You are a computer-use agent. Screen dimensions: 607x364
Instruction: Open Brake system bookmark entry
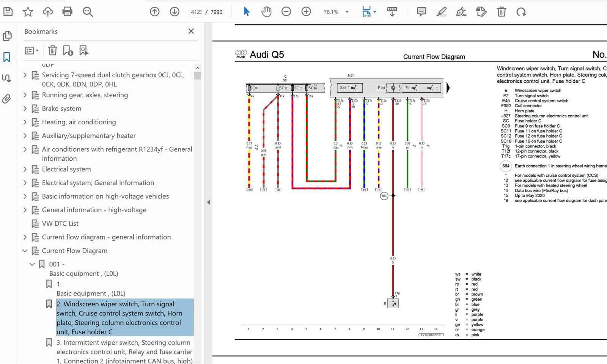click(x=61, y=108)
